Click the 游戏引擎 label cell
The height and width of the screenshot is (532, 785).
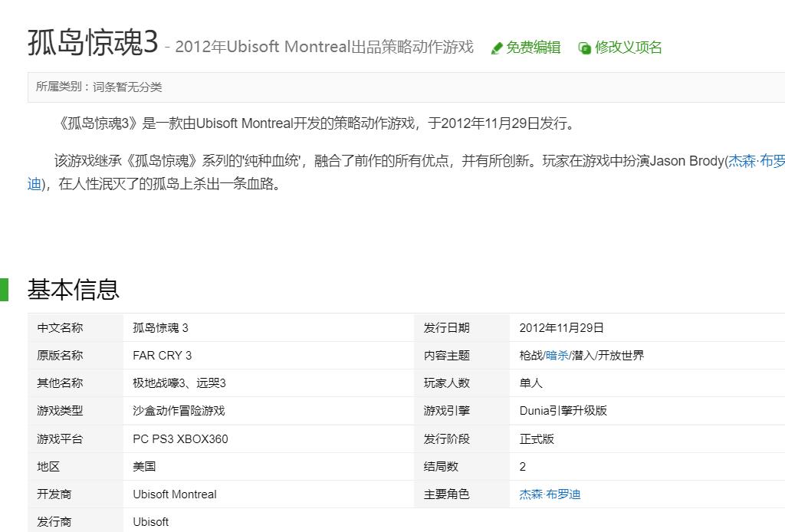tap(461, 411)
